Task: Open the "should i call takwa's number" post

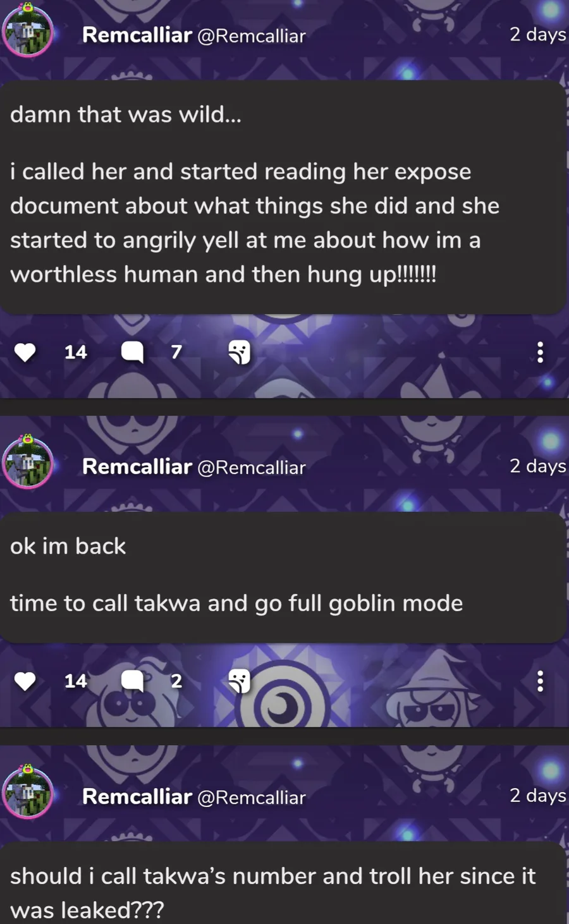Action: point(283,884)
